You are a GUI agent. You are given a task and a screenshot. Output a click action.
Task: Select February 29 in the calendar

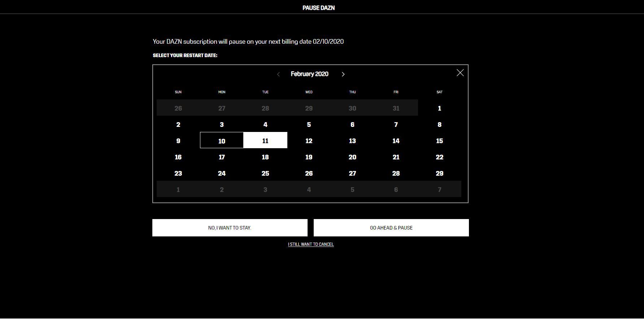439,173
